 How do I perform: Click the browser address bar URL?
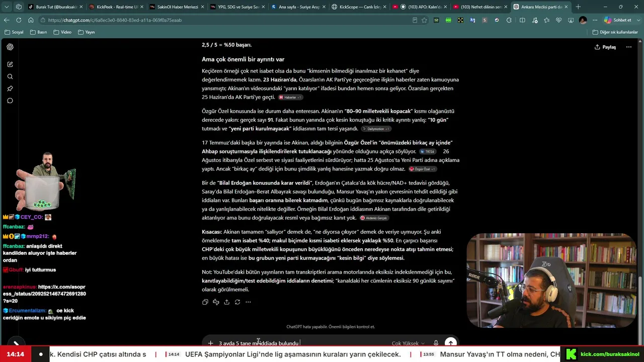click(115, 20)
